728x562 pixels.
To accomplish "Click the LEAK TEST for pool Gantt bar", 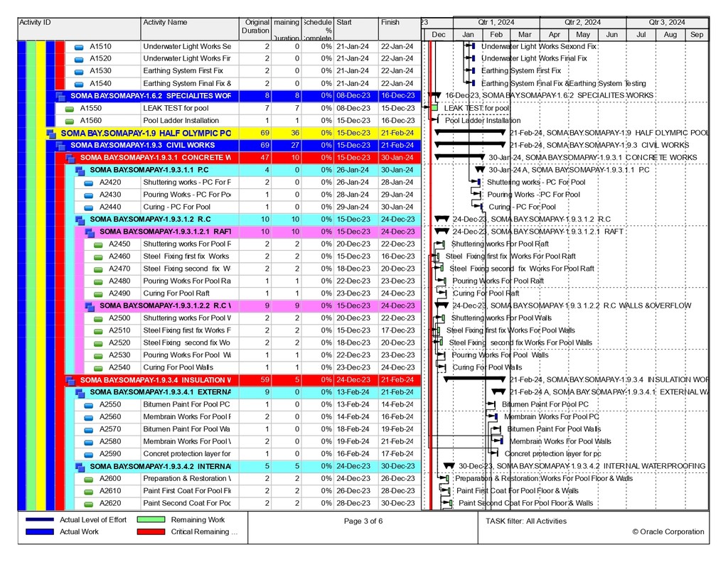I will click(x=435, y=108).
